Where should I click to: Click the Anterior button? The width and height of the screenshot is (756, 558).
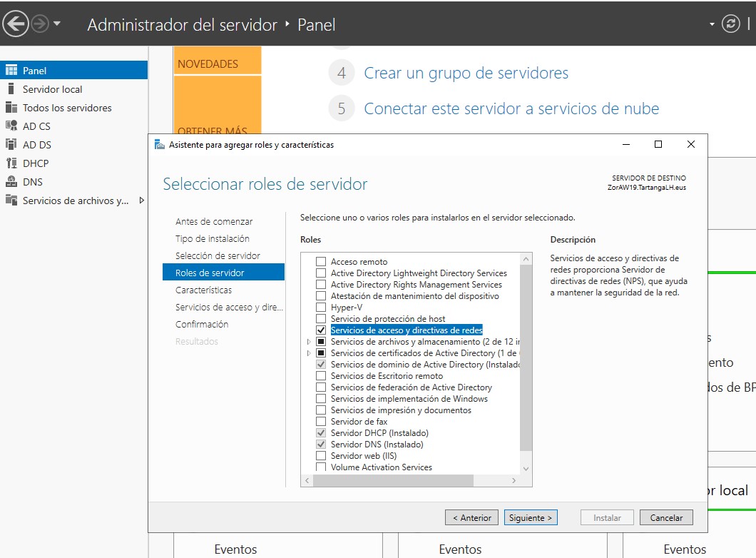point(471,517)
